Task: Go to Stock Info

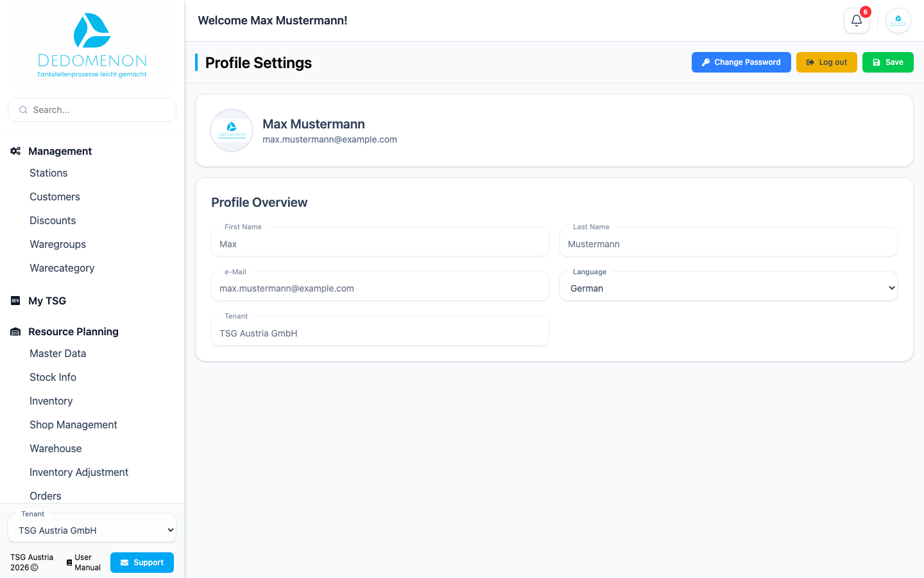Action: click(53, 378)
